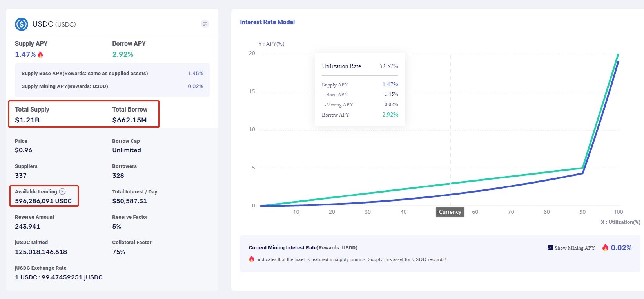The image size is (644, 299).
Task: Click the Current Mining Interest Rate label
Action: 303,248
